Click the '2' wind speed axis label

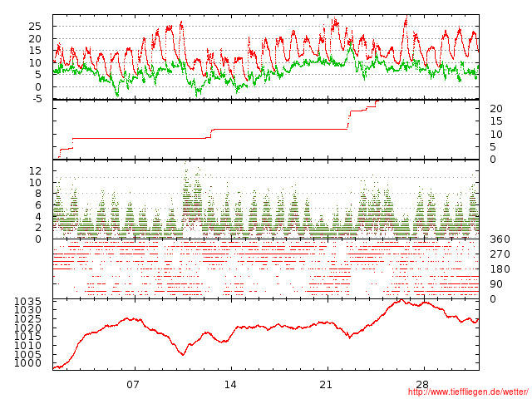(38, 227)
